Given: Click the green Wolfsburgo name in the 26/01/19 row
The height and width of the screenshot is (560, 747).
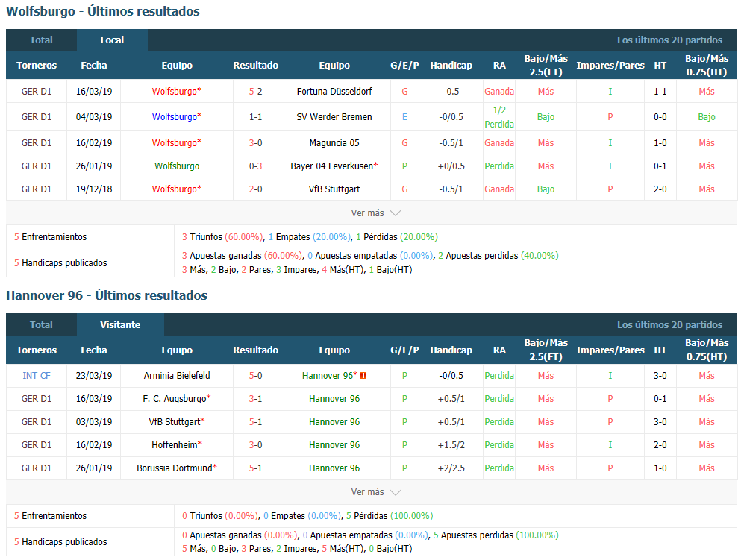Looking at the screenshot, I should [177, 166].
